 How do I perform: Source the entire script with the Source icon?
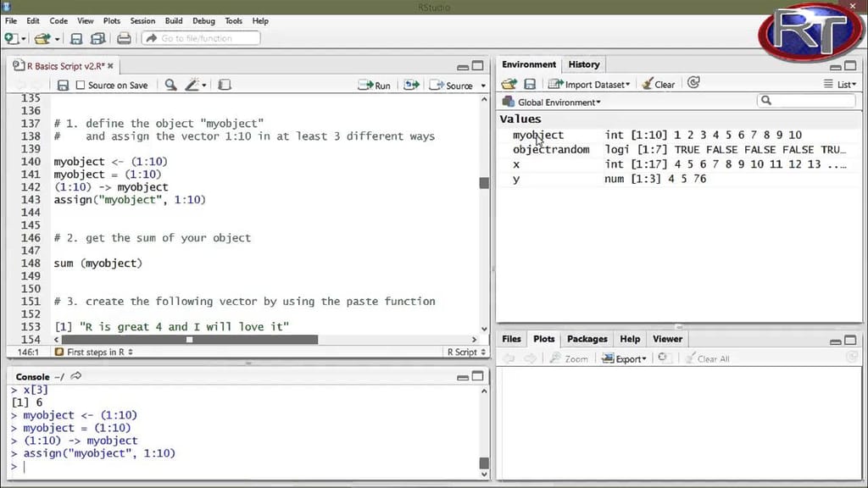pyautogui.click(x=455, y=85)
